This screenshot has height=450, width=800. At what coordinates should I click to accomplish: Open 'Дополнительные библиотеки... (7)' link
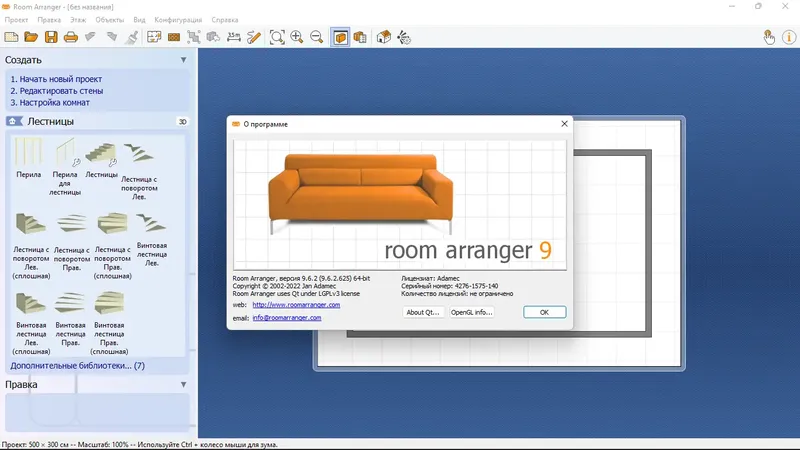pyautogui.click(x=78, y=366)
